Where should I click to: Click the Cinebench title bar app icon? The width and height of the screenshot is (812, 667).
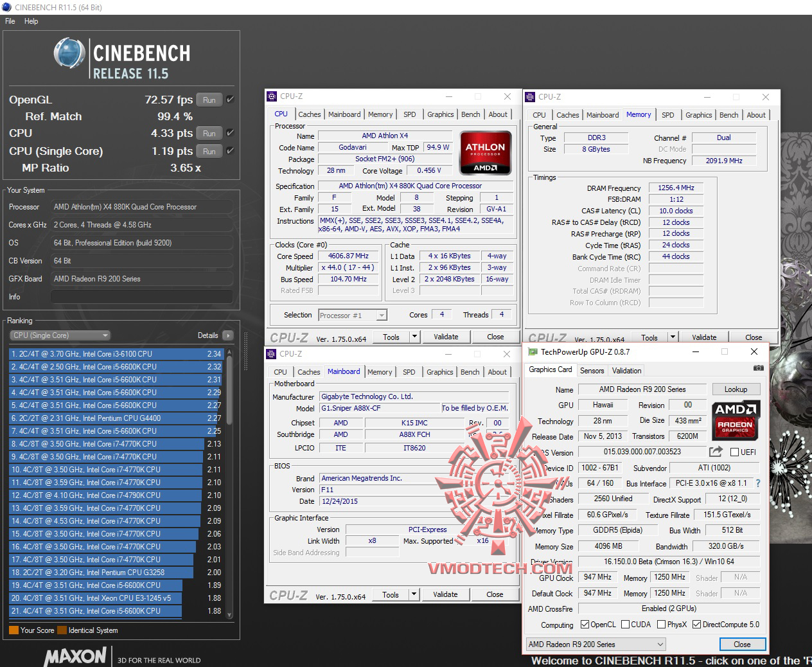pyautogui.click(x=7, y=7)
